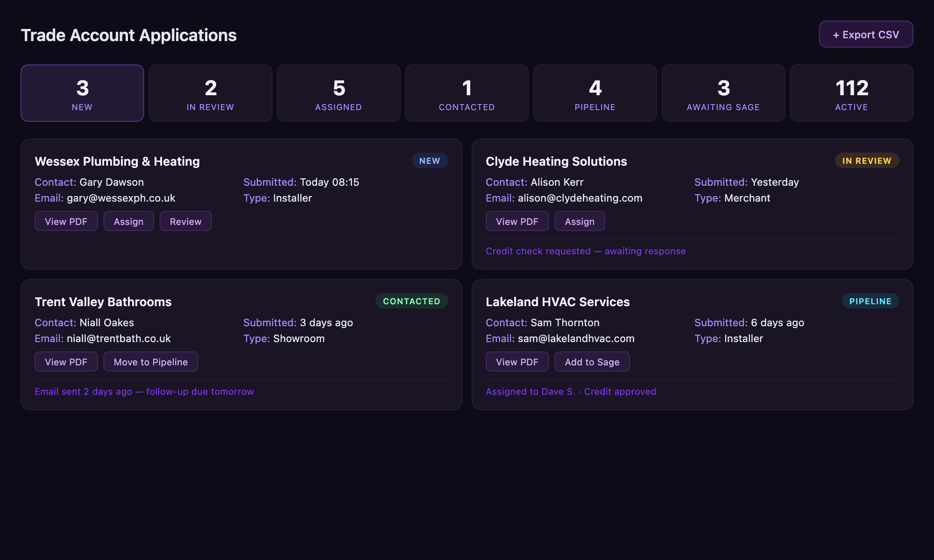View PDF for Trent Valley Bathrooms
The image size is (934, 560).
click(x=66, y=362)
